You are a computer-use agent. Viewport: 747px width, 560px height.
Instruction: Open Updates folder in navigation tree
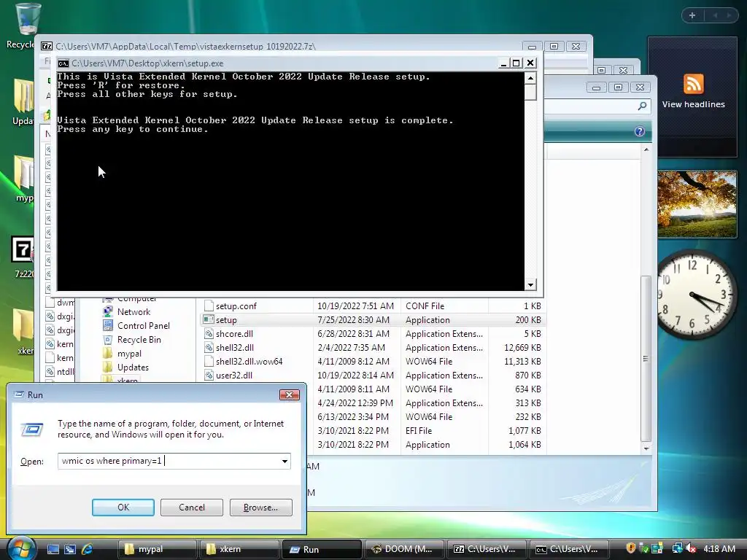click(133, 367)
